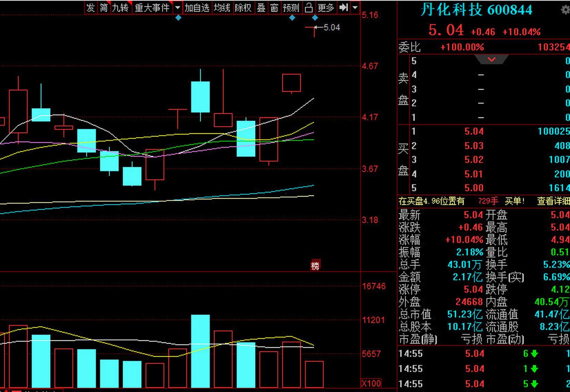
Task: Toggle 均线 moving average lines
Action: pyautogui.click(x=222, y=8)
